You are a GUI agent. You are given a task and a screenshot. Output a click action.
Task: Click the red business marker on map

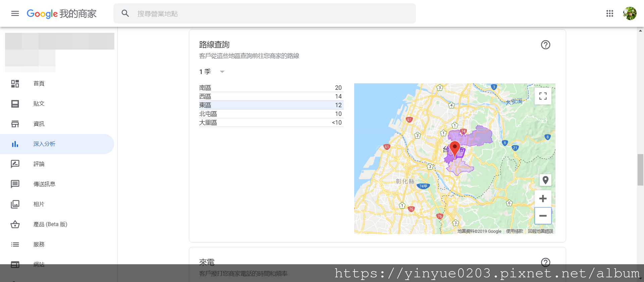coord(455,149)
